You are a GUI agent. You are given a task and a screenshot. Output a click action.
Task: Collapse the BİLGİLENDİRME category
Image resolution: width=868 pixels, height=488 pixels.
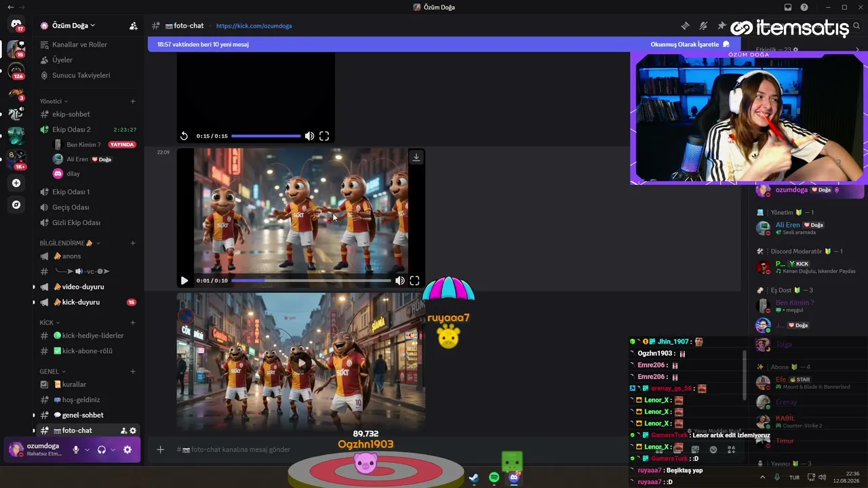click(x=70, y=243)
